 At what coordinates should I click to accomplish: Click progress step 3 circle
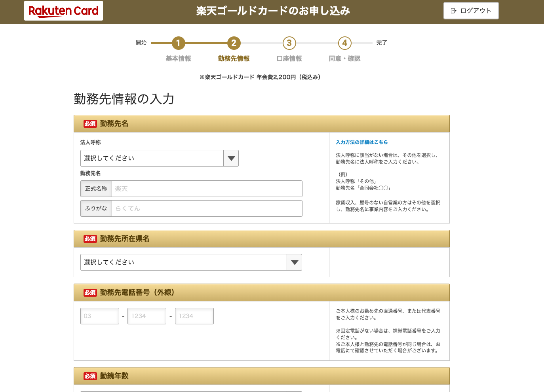coord(289,43)
